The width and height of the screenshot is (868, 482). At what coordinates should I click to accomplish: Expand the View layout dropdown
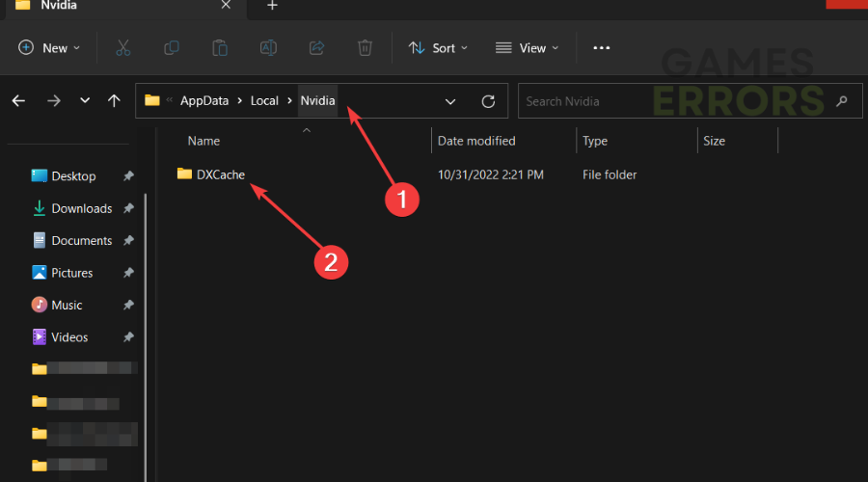tap(528, 47)
